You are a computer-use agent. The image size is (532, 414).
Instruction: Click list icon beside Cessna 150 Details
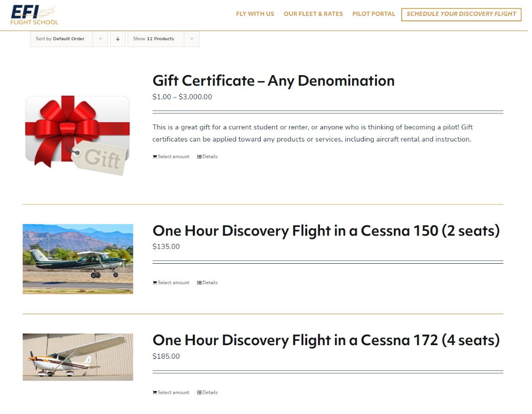(x=199, y=283)
